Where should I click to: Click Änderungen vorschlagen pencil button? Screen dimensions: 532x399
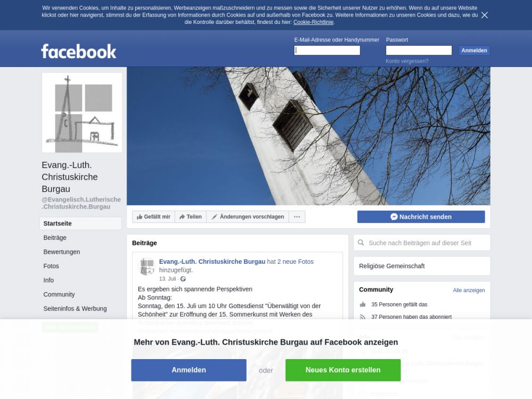pos(248,217)
